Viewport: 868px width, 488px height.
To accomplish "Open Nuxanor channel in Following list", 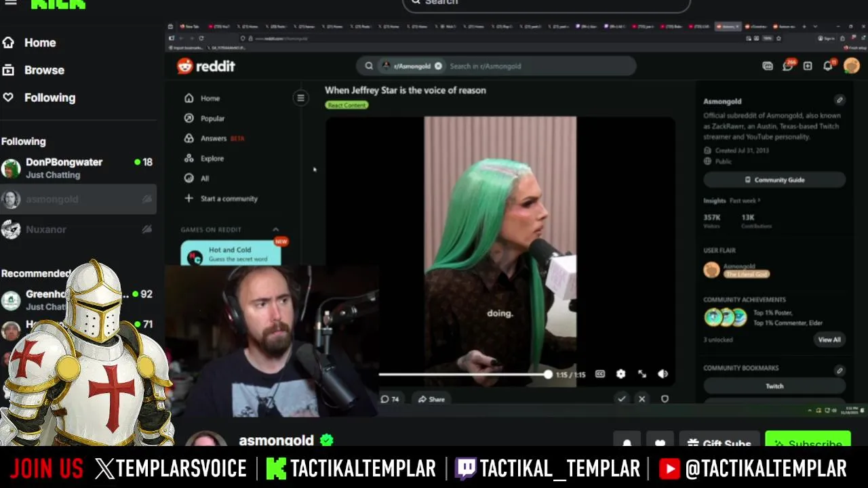I will (78, 230).
